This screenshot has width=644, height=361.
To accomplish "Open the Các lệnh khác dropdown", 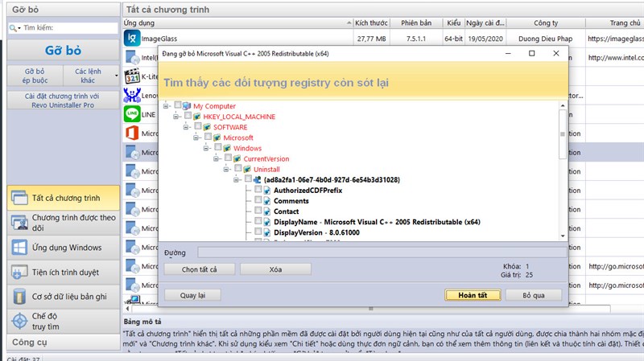I will pyautogui.click(x=91, y=76).
